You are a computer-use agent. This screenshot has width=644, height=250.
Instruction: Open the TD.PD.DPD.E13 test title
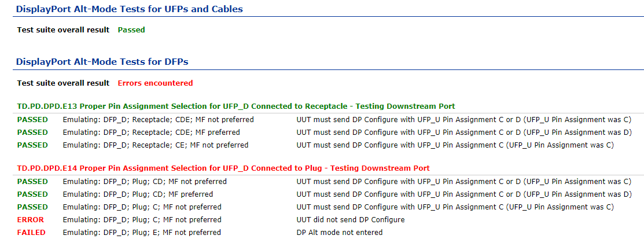tap(236, 106)
